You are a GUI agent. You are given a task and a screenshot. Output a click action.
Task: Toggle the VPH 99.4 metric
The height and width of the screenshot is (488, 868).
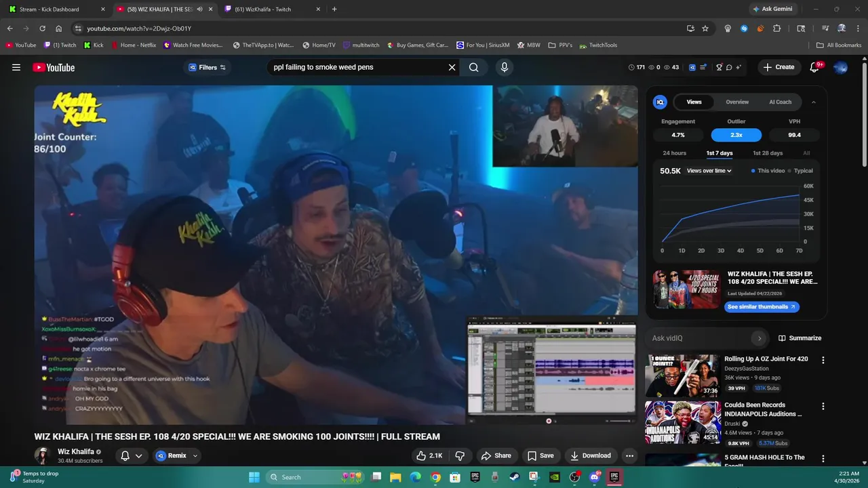[x=795, y=135]
